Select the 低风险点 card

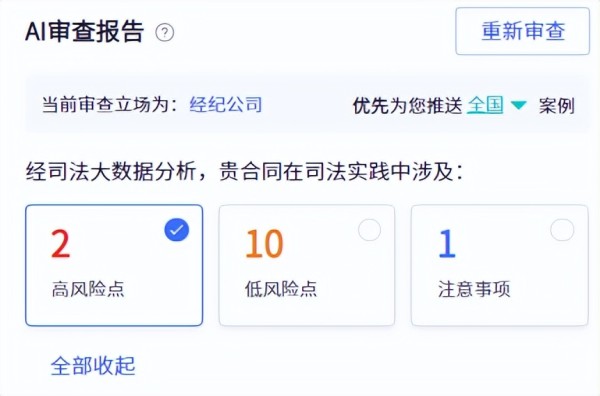[307, 265]
